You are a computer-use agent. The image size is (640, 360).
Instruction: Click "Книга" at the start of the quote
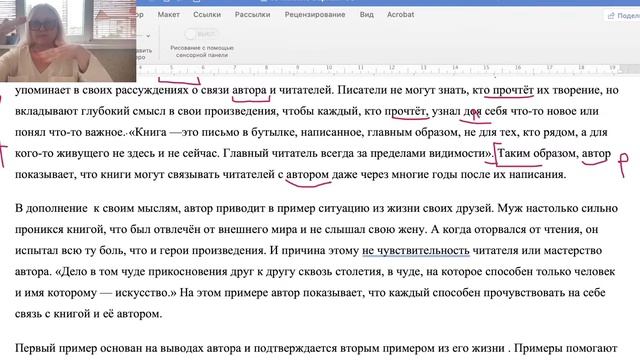pyautogui.click(x=150, y=132)
